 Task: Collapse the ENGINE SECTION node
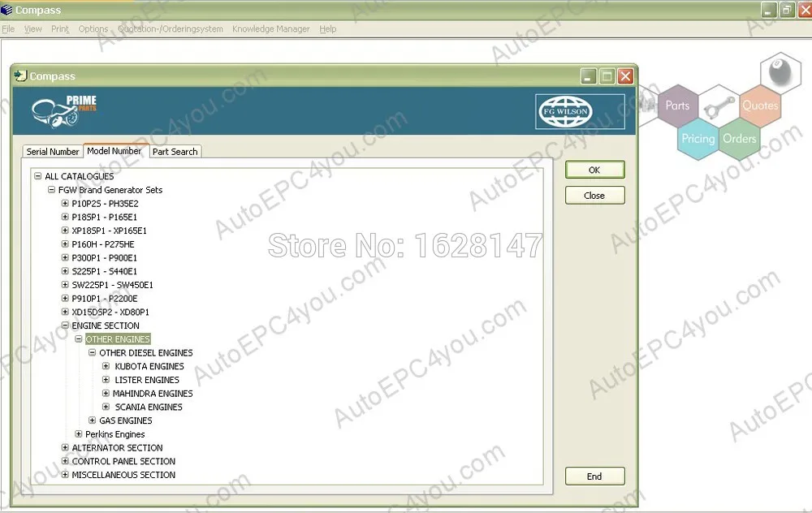[65, 325]
